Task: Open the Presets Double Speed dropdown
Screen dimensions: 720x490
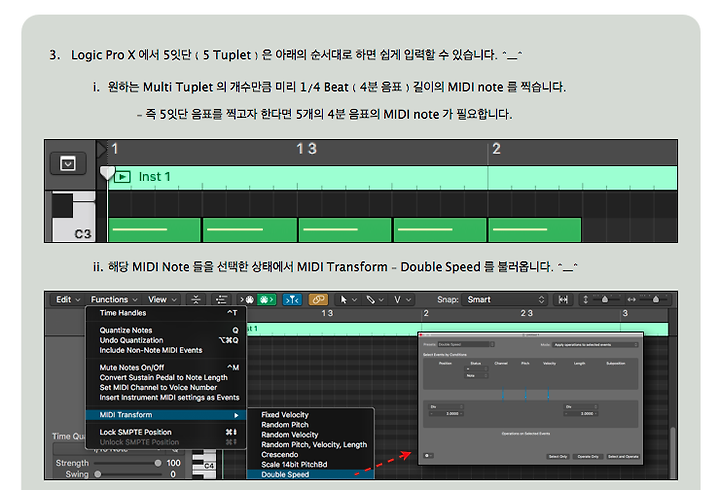Action: click(465, 344)
